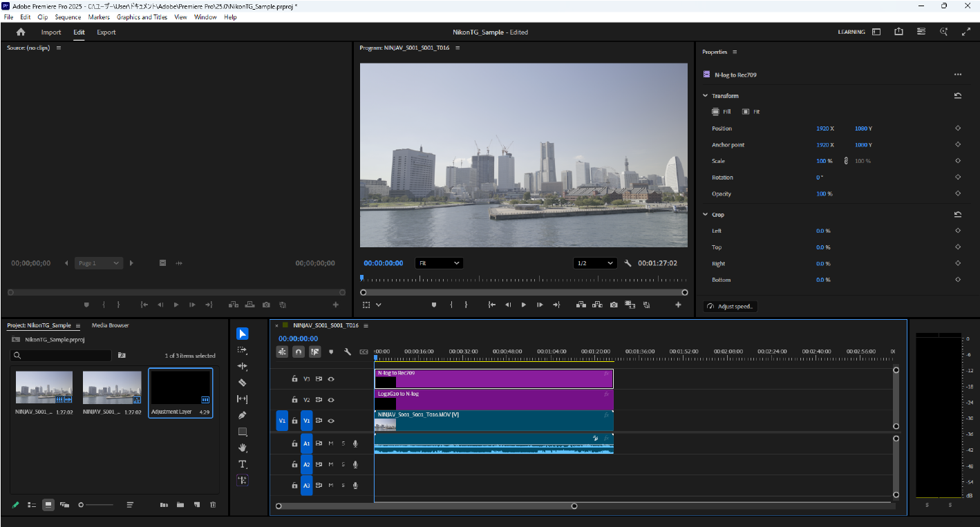Click the Home icon in the top bar

tap(21, 32)
